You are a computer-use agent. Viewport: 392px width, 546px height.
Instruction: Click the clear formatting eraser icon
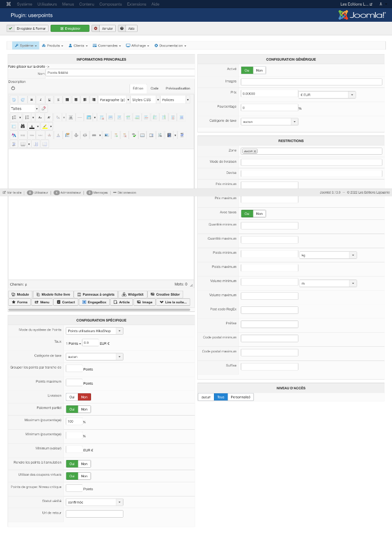(43, 108)
